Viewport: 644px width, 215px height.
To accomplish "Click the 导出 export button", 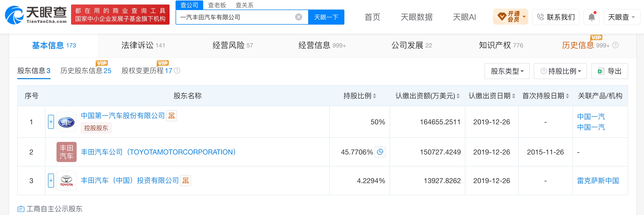I will click(x=609, y=71).
